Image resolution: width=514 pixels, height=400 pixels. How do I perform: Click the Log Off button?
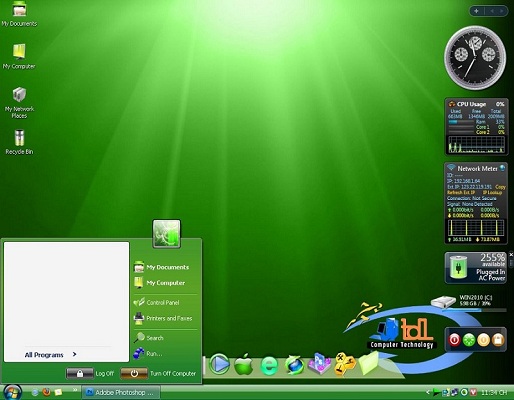point(90,373)
